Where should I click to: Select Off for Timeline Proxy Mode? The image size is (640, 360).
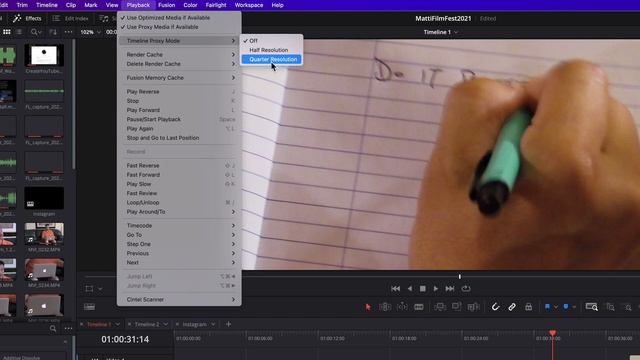272,41
